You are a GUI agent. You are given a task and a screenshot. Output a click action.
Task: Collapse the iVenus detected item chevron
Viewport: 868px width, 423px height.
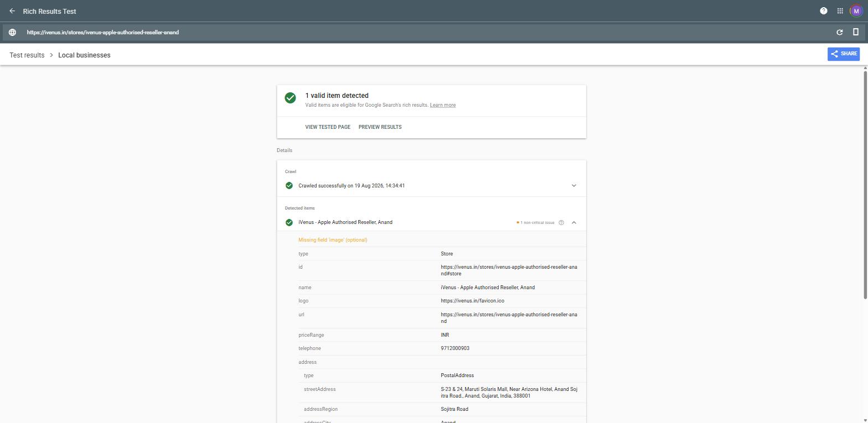click(x=574, y=222)
